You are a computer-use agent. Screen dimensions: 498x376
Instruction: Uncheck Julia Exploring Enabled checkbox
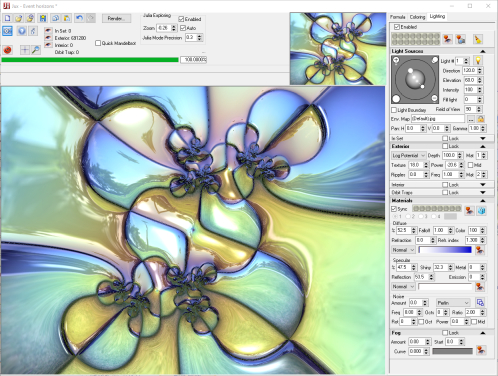click(181, 19)
